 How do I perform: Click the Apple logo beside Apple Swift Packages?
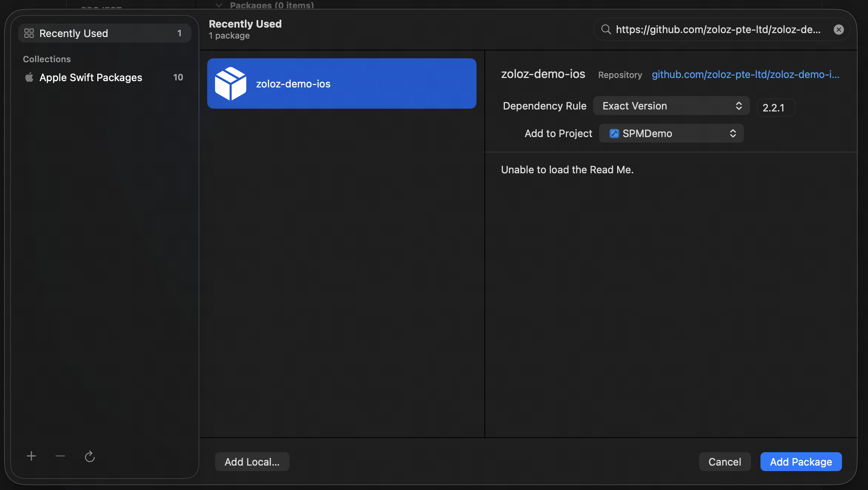(x=29, y=77)
